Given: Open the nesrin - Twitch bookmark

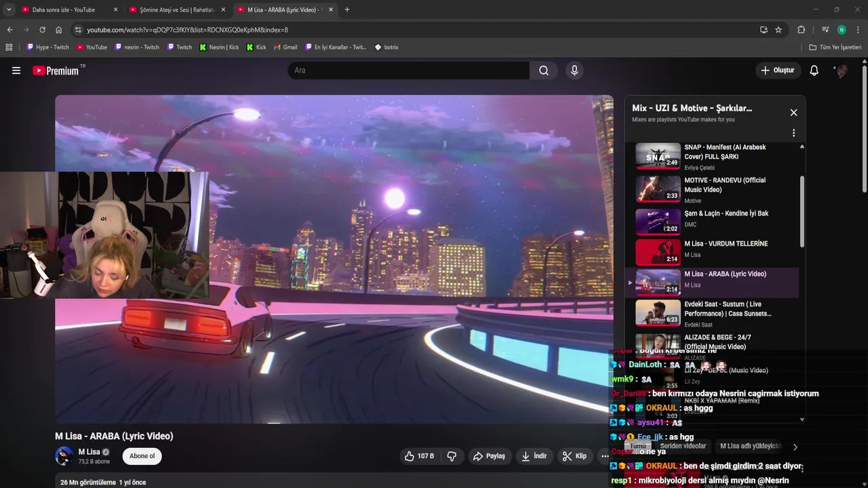Looking at the screenshot, I should point(137,47).
